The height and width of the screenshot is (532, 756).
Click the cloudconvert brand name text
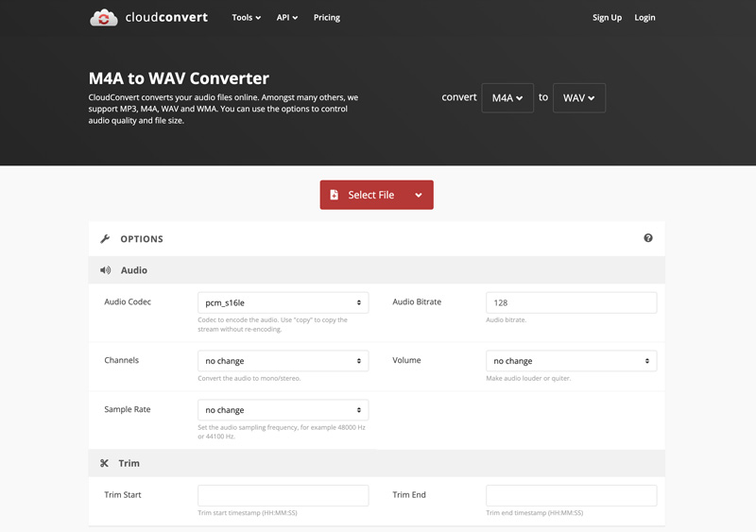coord(166,17)
